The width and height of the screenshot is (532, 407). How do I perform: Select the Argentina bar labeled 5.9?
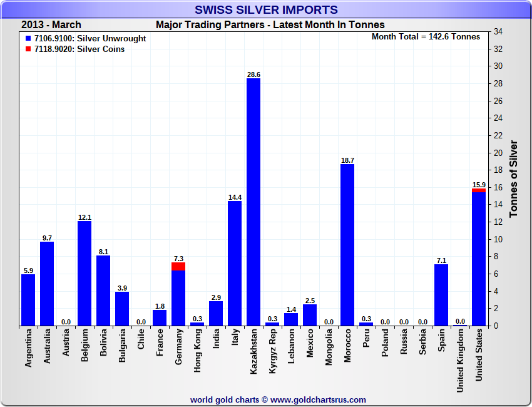click(28, 300)
